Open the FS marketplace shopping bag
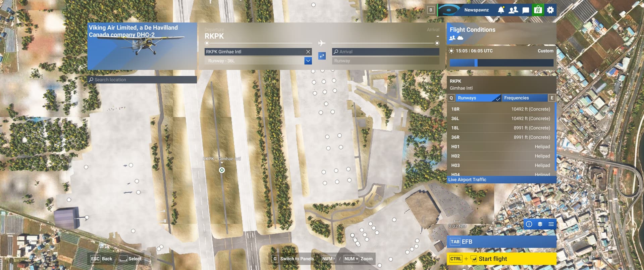 click(538, 10)
